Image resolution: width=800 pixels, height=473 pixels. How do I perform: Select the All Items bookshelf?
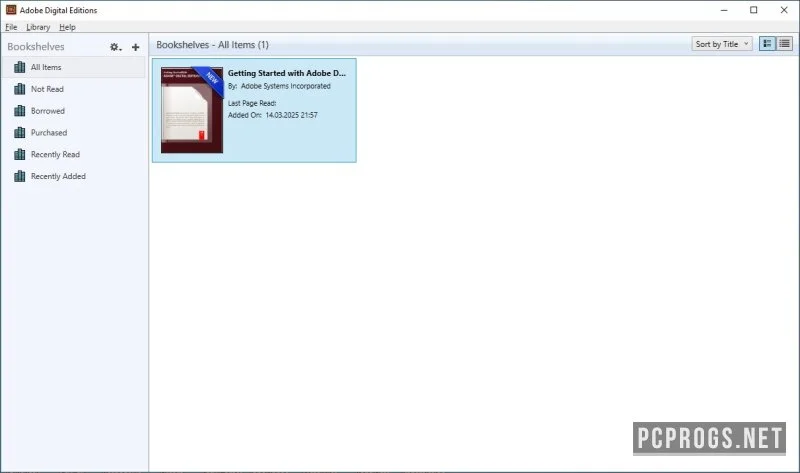click(x=73, y=67)
